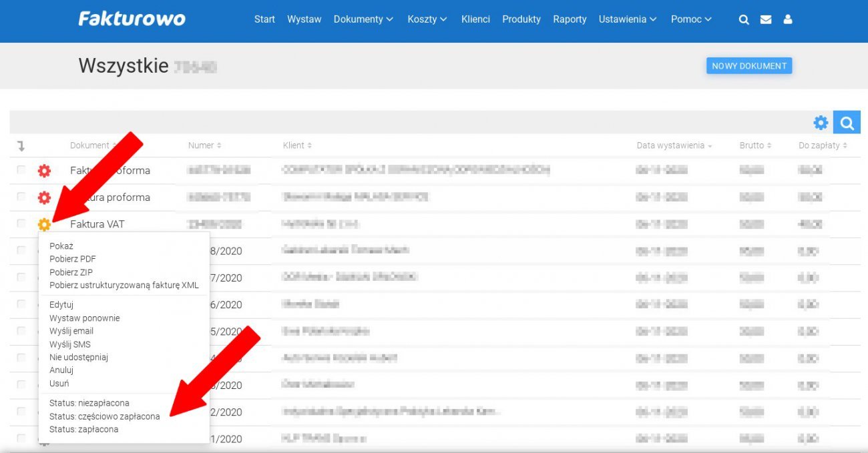Click the Fakturowo logo

[132, 19]
